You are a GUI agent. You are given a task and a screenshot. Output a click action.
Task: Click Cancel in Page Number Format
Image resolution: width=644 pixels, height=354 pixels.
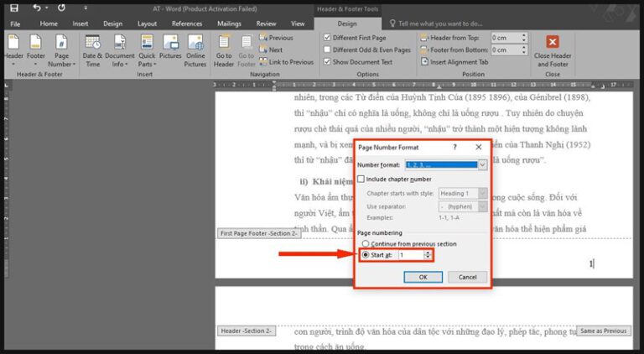click(467, 277)
